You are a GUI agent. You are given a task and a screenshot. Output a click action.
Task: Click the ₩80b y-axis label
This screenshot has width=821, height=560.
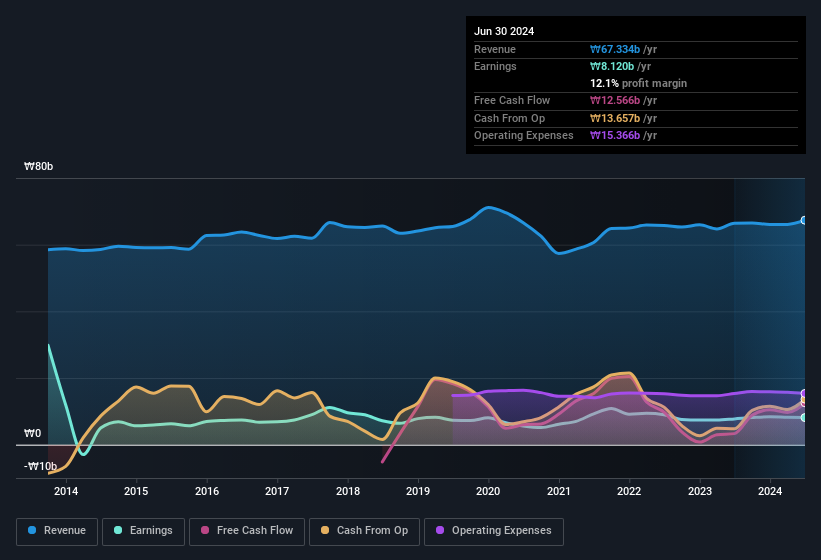[39, 167]
